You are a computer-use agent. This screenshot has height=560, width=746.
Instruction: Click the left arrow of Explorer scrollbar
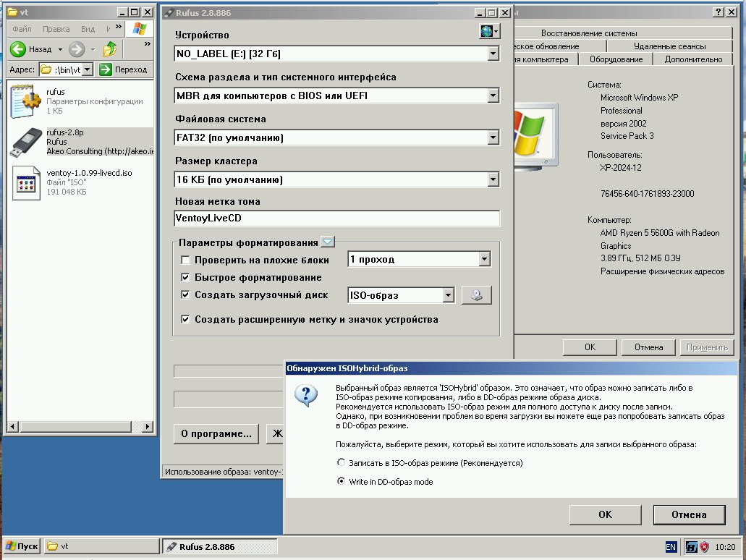click(13, 426)
